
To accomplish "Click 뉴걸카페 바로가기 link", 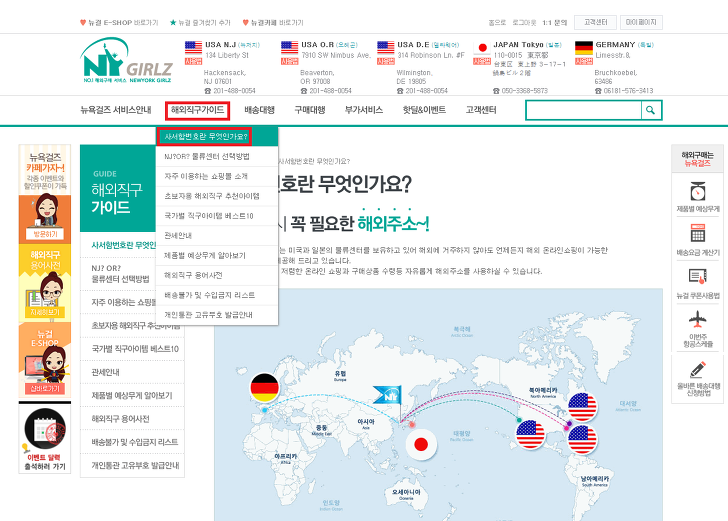I will [273, 22].
